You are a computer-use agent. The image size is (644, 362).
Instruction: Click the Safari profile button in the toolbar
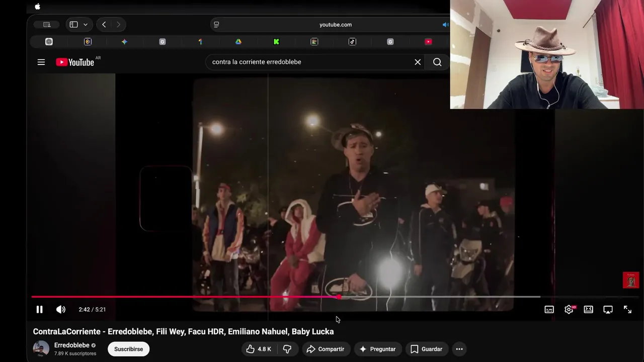click(x=47, y=24)
